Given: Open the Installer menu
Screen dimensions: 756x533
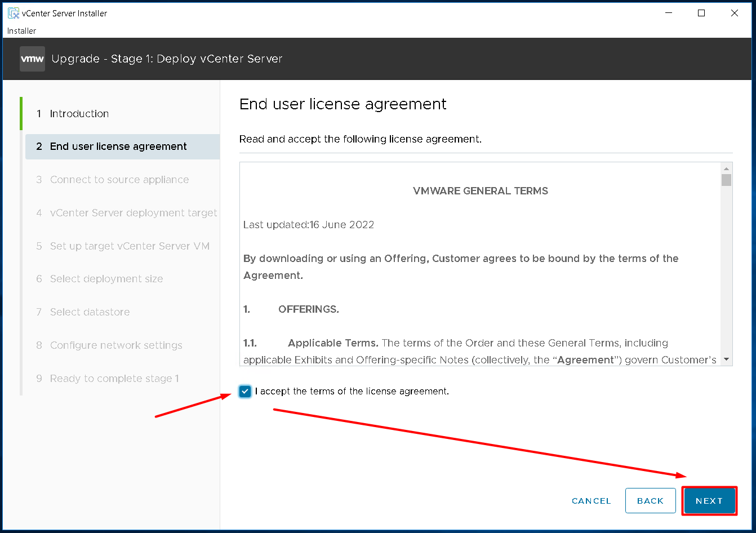Looking at the screenshot, I should [21, 31].
